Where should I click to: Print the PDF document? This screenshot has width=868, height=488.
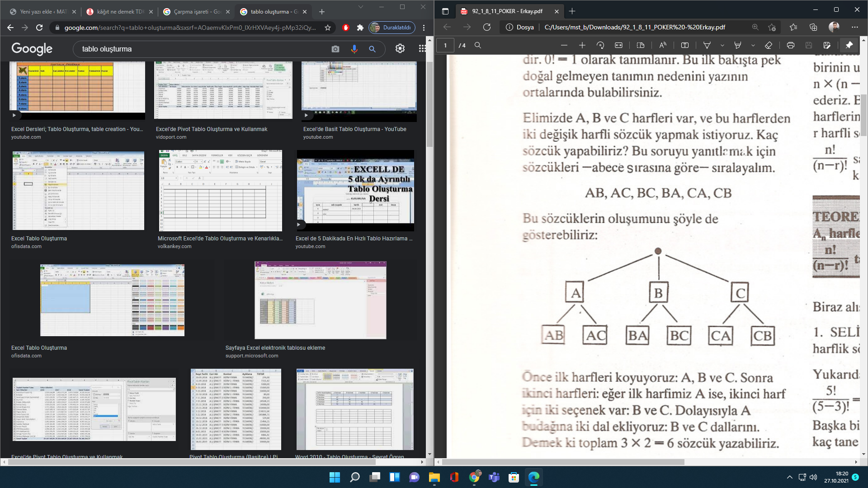[790, 45]
